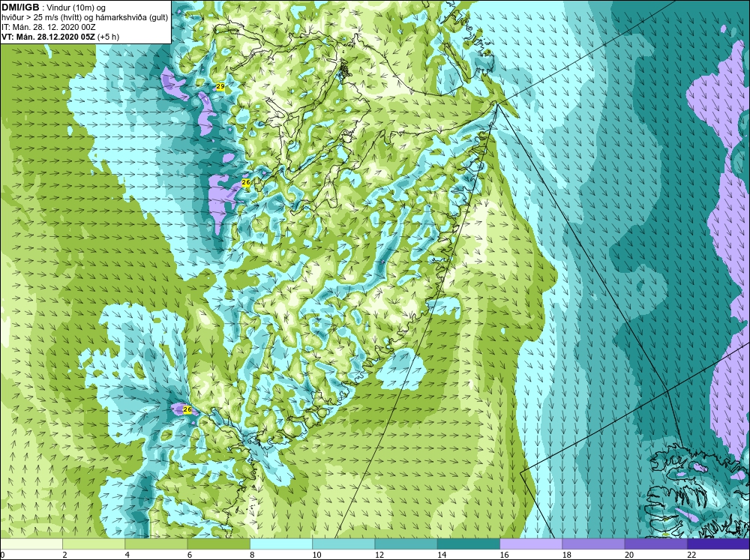750x560 pixels.
Task: Select the dark teal 14–16 legend swatch
Action: tap(469, 544)
